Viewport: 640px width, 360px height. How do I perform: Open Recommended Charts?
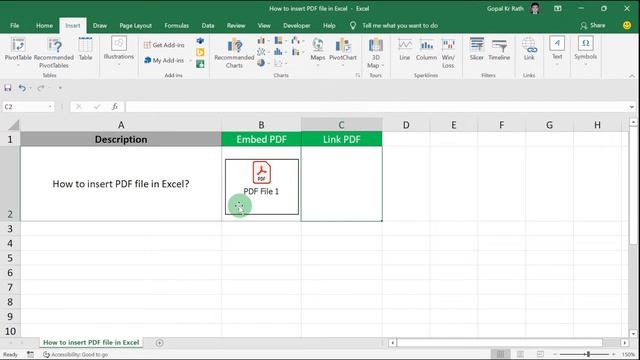point(234,53)
